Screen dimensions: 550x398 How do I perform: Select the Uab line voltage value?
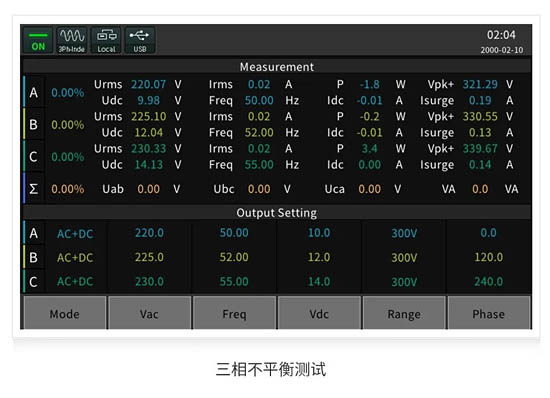tap(148, 189)
